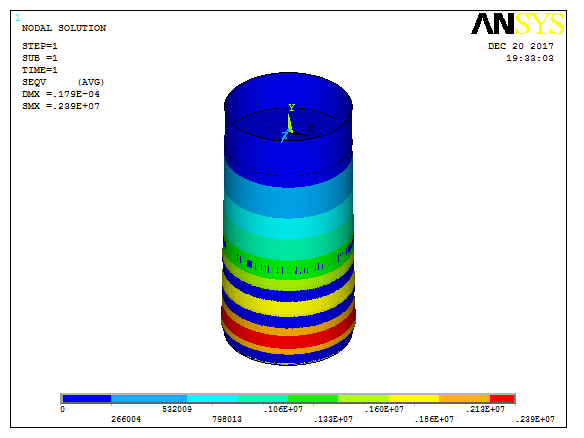This screenshot has height=438, width=584.
Task: Click the legend value 798013
Action: pyautogui.click(x=227, y=419)
